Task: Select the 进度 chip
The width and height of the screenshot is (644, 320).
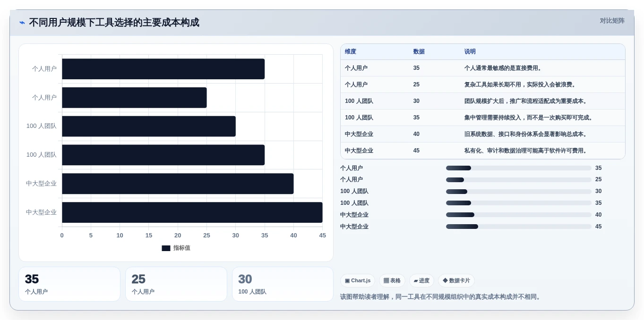Action: [x=421, y=281]
